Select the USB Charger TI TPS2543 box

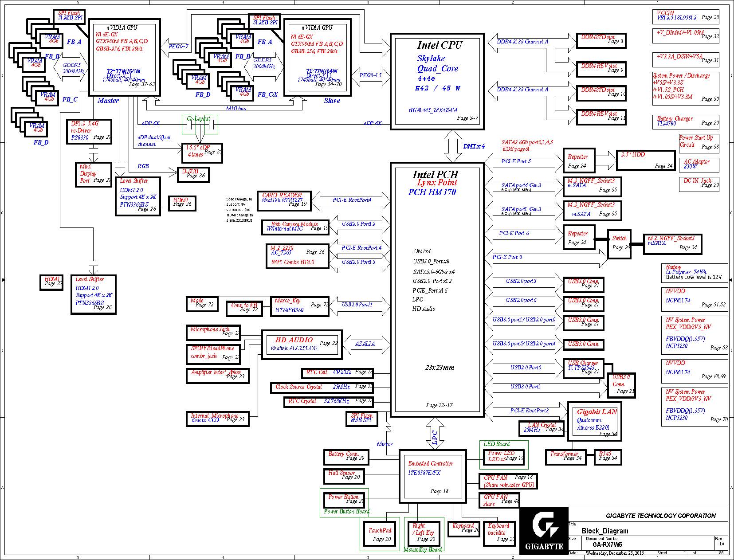584,368
